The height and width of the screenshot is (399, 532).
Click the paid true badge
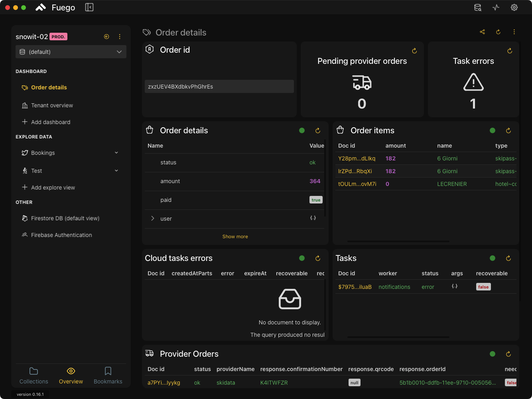point(316,200)
